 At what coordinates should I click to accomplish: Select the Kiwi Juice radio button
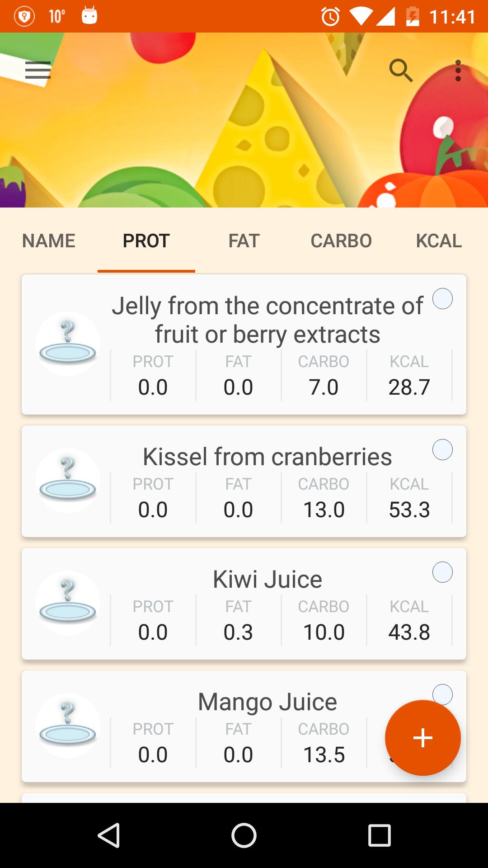(x=442, y=572)
